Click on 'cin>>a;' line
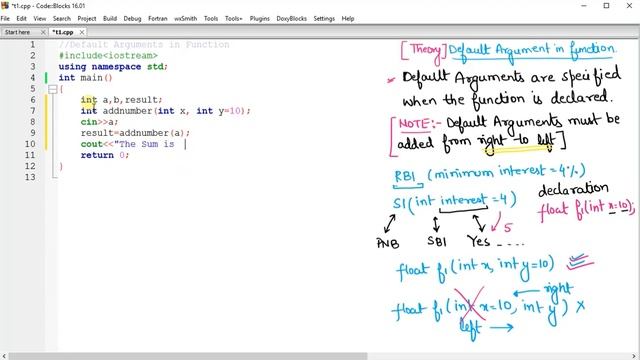The height and width of the screenshot is (360, 640). point(99,122)
